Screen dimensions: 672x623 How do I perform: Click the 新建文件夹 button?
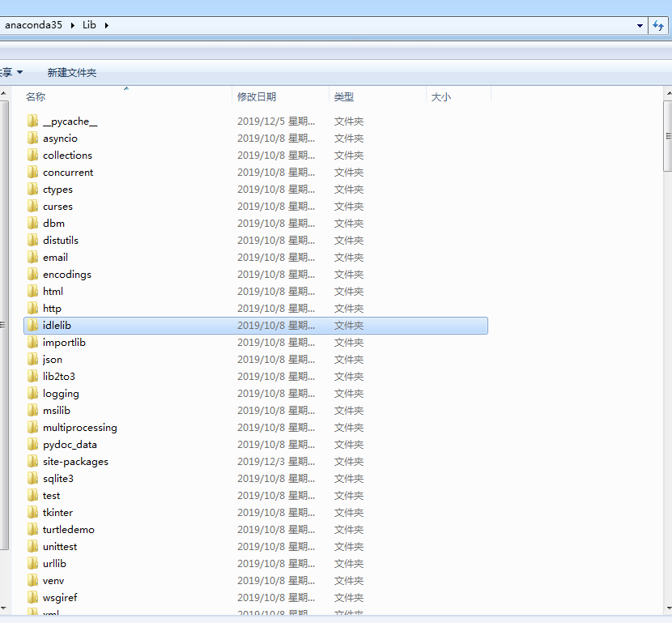(x=72, y=72)
